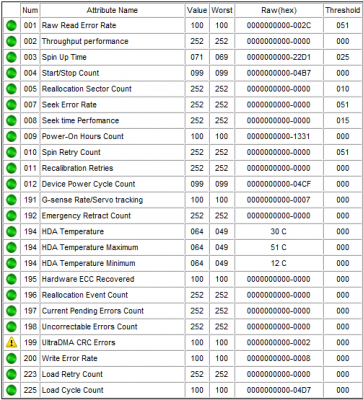Click green status icon for Write Error Rate
Screen dimensions: 363x400
pos(11,358)
